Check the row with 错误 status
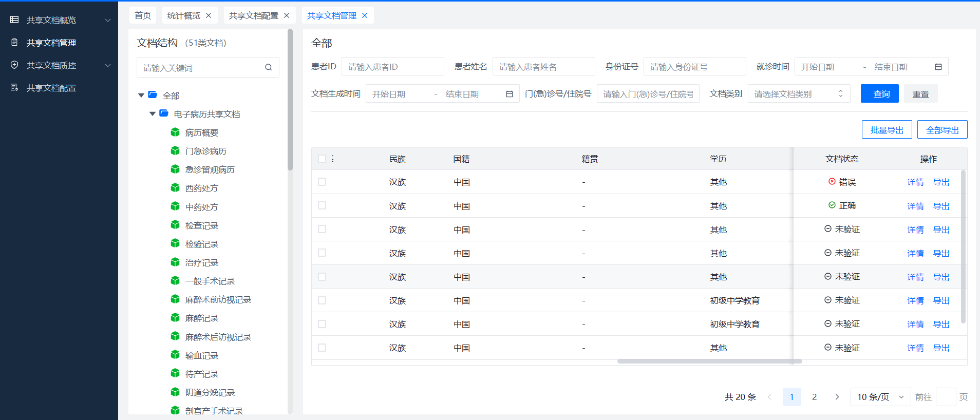Viewport: 980px width, 420px height. point(322,182)
